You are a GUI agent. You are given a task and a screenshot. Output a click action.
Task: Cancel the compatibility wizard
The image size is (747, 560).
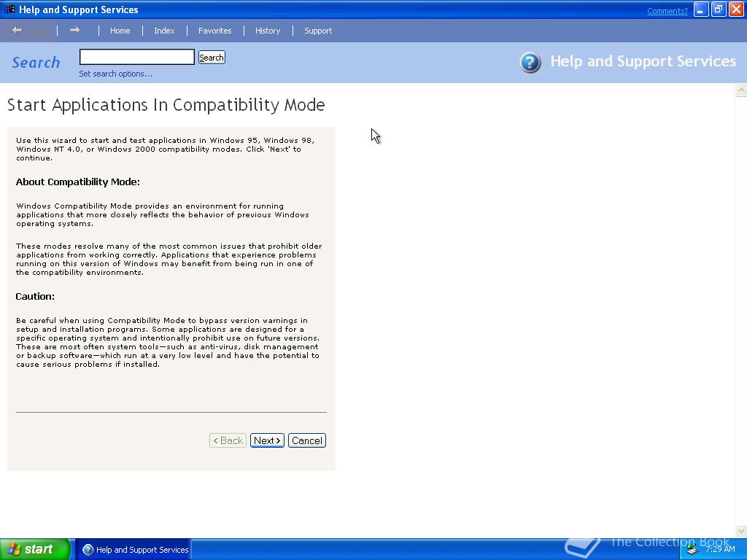tap(307, 440)
